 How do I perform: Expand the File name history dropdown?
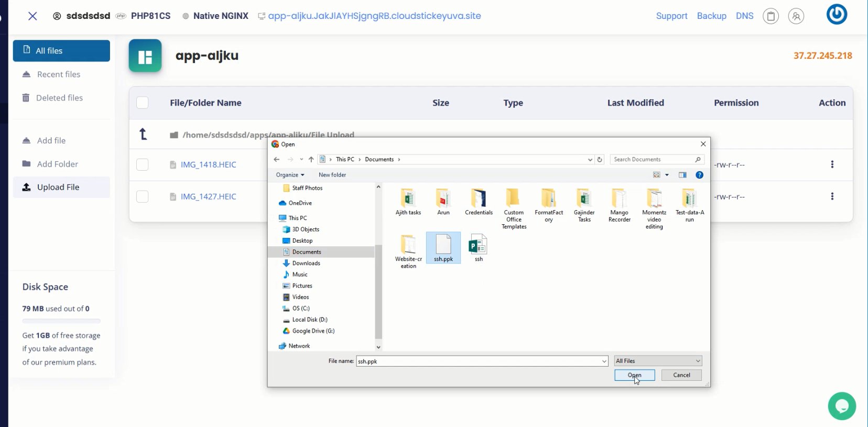[604, 361]
